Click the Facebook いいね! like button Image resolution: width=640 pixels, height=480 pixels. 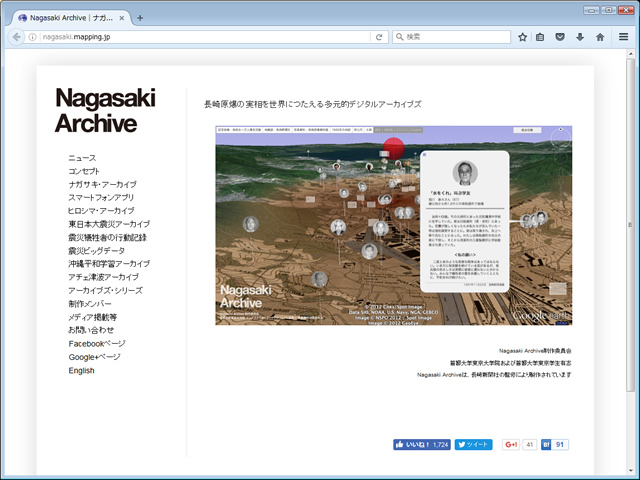(x=422, y=444)
